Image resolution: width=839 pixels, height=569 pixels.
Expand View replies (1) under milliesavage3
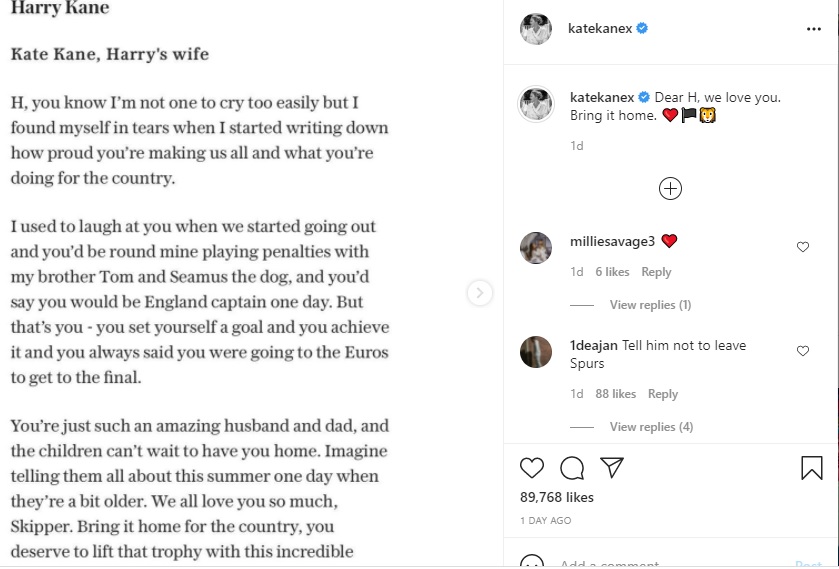[650, 305]
